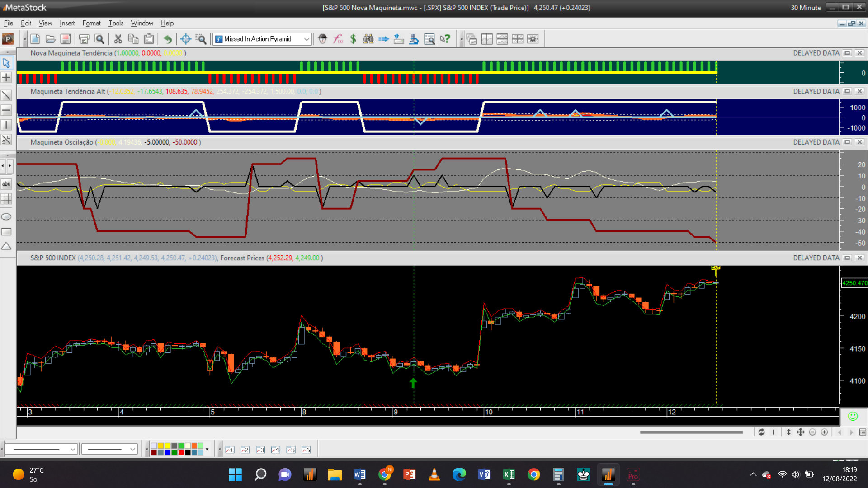Click the green dollar sign icon
Screen dimensions: 868x488
click(x=353, y=39)
